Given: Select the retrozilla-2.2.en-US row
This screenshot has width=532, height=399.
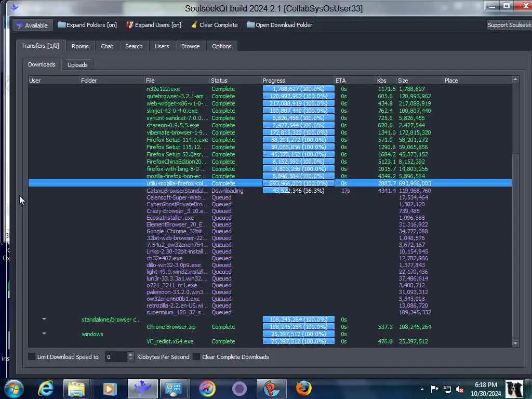Looking at the screenshot, I should click(x=270, y=305).
